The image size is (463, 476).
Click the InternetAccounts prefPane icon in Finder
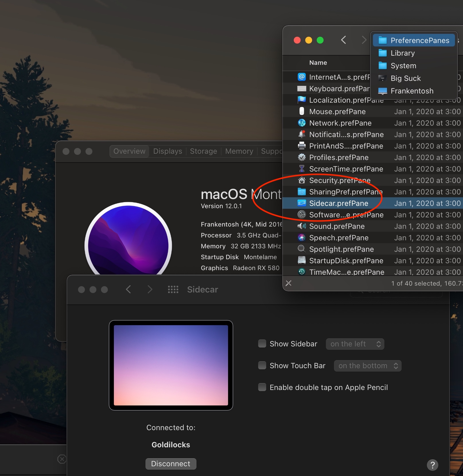point(301,77)
